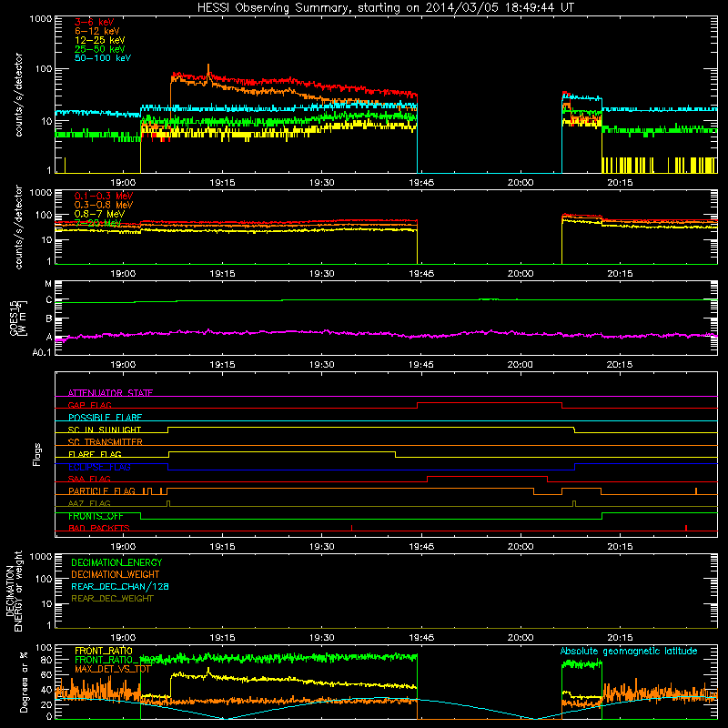Click the A0.1 tick label on GOES plot

42,353
